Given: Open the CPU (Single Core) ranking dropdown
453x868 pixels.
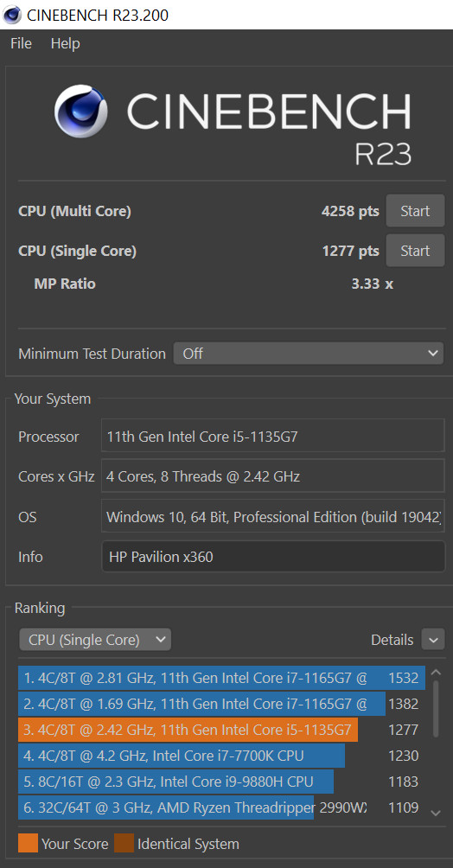Looking at the screenshot, I should 95,640.
